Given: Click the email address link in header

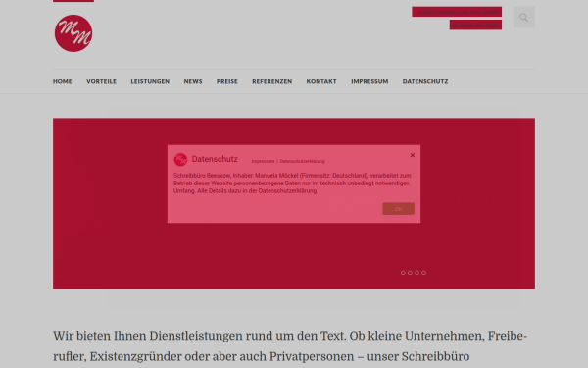Looking at the screenshot, I should coord(457,12).
